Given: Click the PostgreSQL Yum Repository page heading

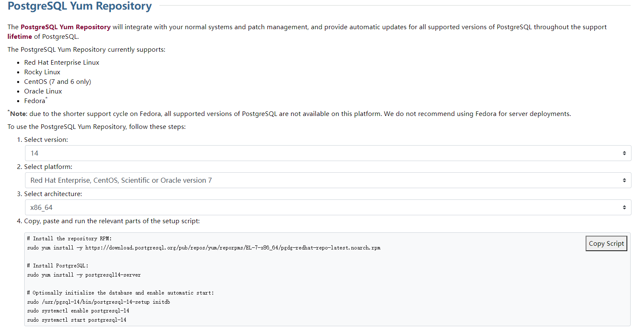Looking at the screenshot, I should (x=80, y=6).
